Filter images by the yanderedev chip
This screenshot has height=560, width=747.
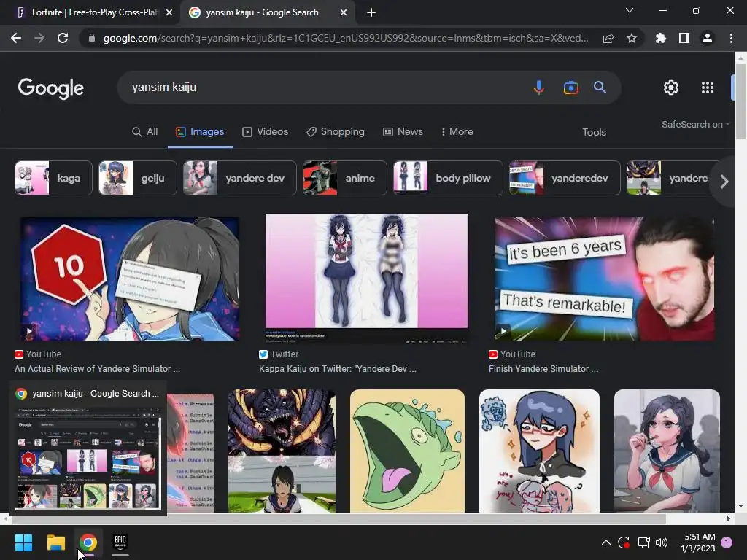(565, 178)
